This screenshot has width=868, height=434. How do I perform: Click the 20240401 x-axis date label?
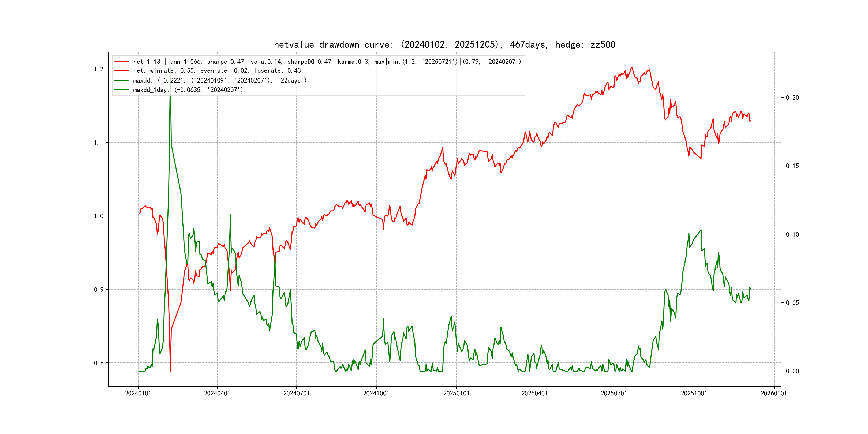click(217, 393)
